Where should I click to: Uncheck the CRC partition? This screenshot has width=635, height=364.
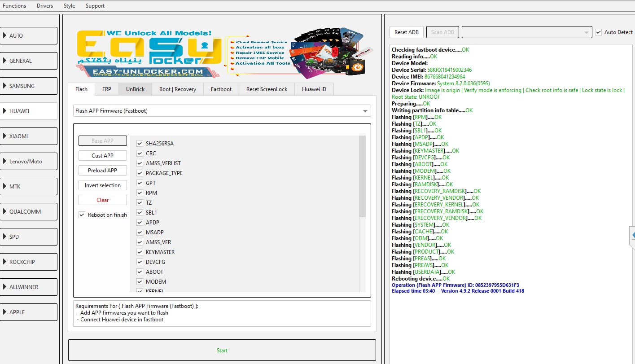(x=140, y=153)
